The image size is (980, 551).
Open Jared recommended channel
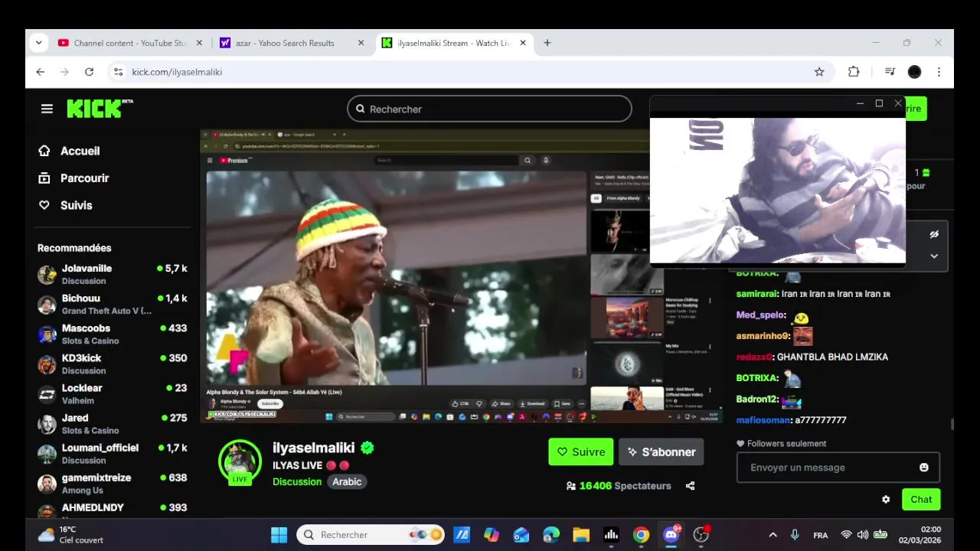[113, 424]
